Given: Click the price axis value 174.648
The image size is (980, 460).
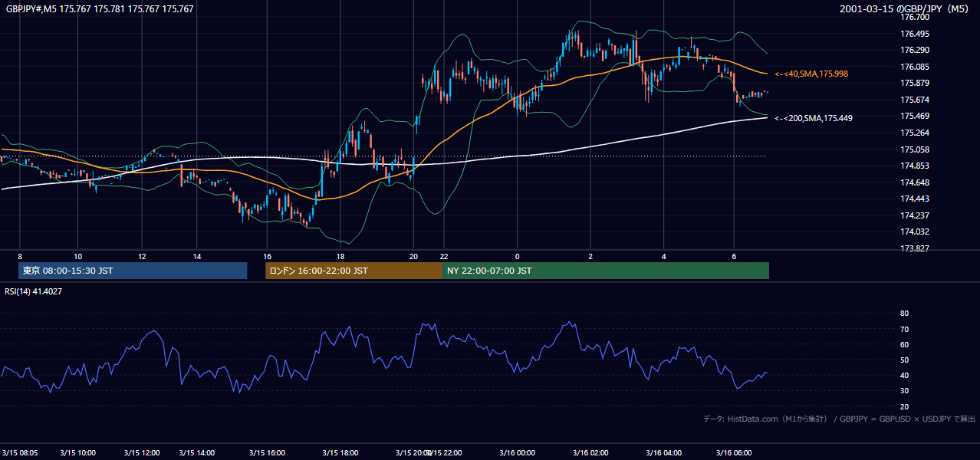Looking at the screenshot, I should tap(915, 182).
